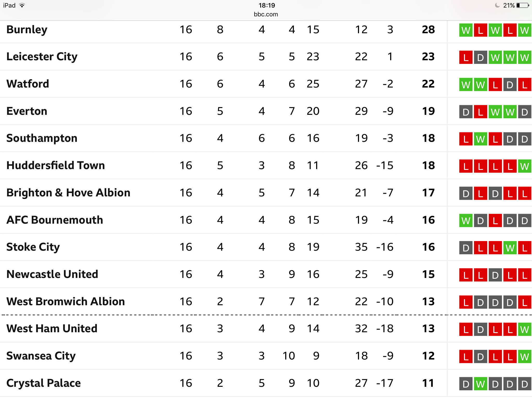
Task: Open West Ham United team page
Action: (x=52, y=329)
